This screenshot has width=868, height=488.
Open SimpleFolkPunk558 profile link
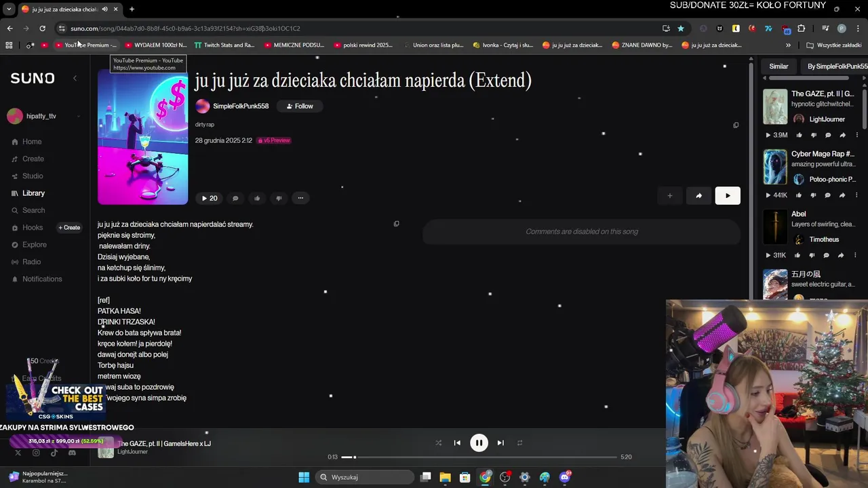[241, 106]
